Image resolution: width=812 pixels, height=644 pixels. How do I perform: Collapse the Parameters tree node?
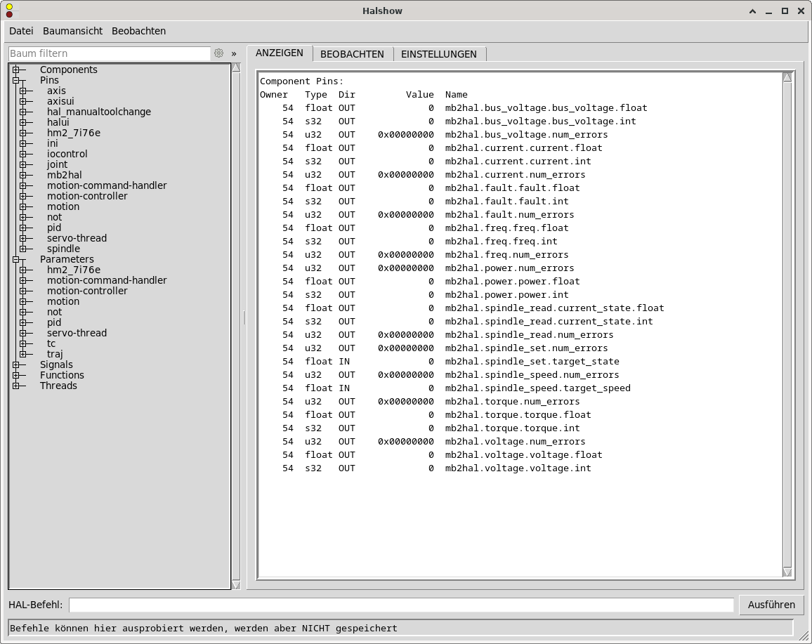pyautogui.click(x=16, y=259)
